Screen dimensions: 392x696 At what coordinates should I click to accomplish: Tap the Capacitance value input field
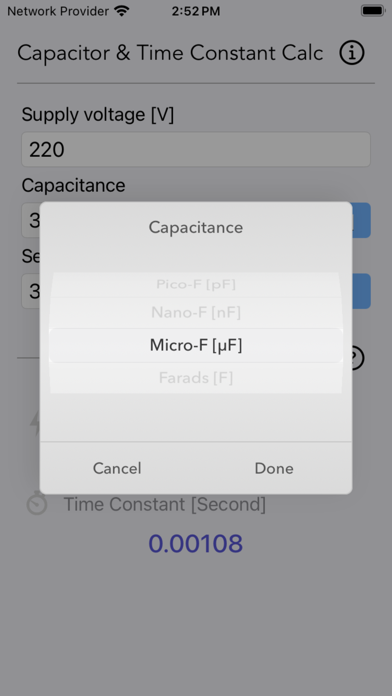tap(31, 220)
